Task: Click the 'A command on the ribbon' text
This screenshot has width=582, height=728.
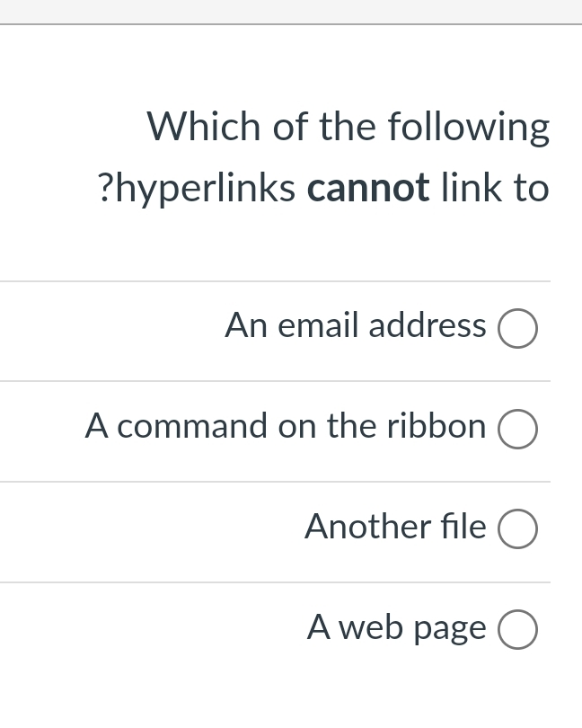Action: coord(286,427)
